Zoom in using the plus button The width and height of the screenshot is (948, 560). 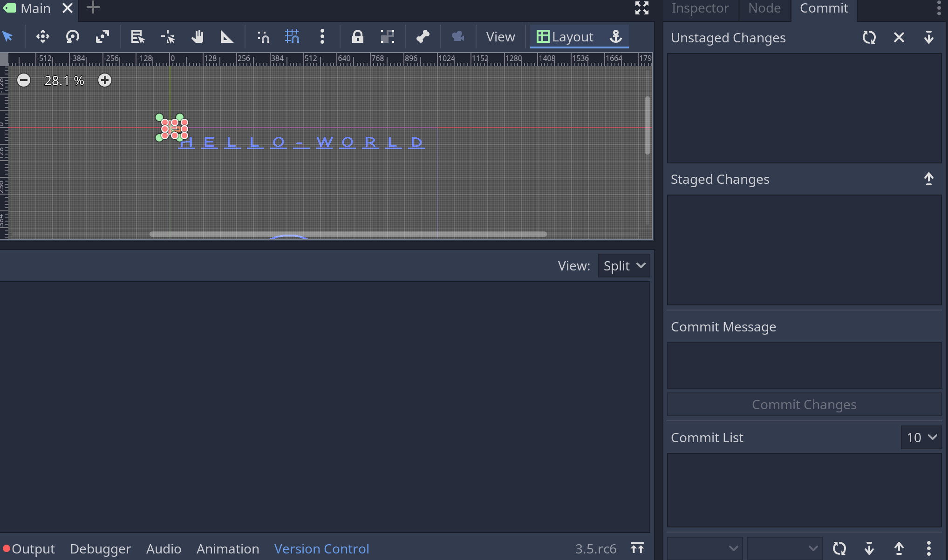(104, 80)
